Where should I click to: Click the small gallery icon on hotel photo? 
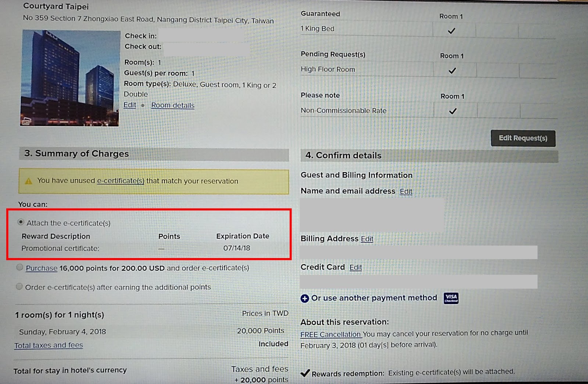(25, 122)
